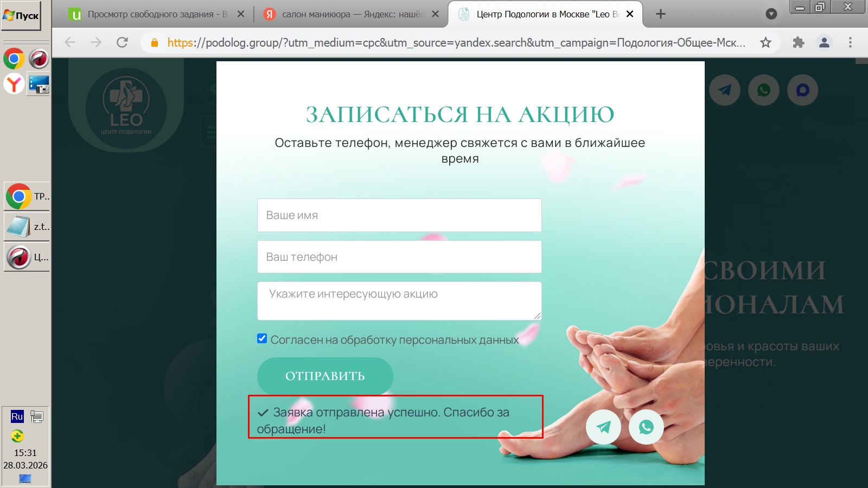The image size is (868, 488).
Task: Go forward to the next page
Action: click(96, 42)
